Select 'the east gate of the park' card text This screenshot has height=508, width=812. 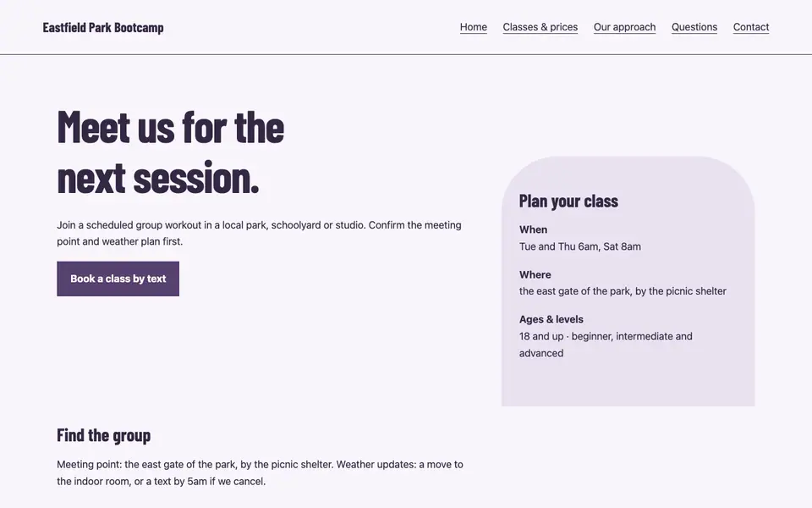click(623, 291)
